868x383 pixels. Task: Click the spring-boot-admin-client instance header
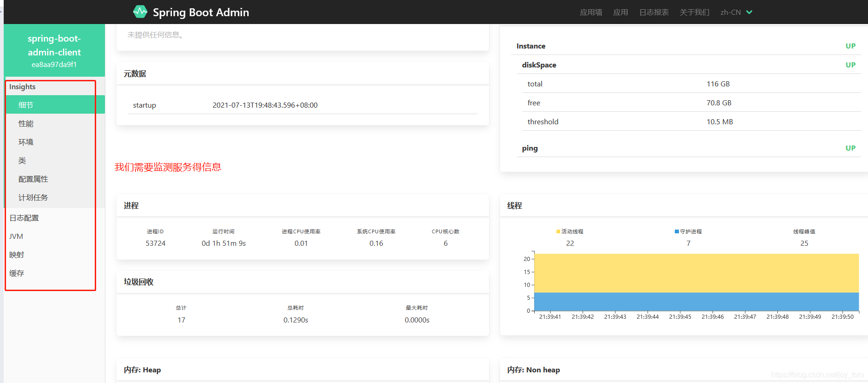point(54,50)
